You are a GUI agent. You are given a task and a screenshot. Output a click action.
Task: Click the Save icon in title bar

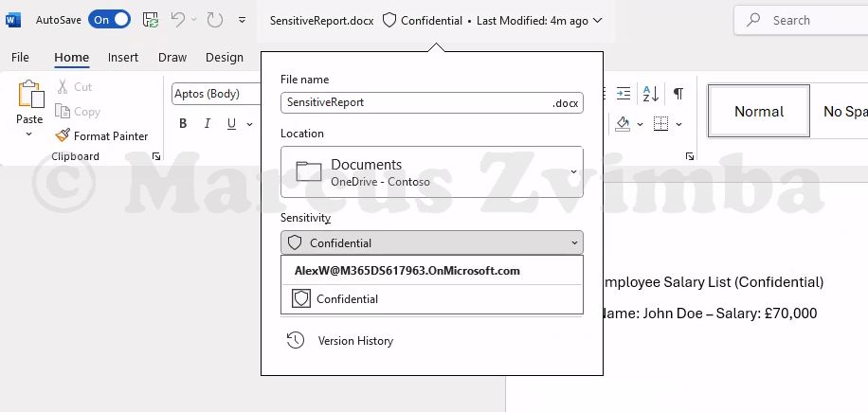click(x=151, y=19)
